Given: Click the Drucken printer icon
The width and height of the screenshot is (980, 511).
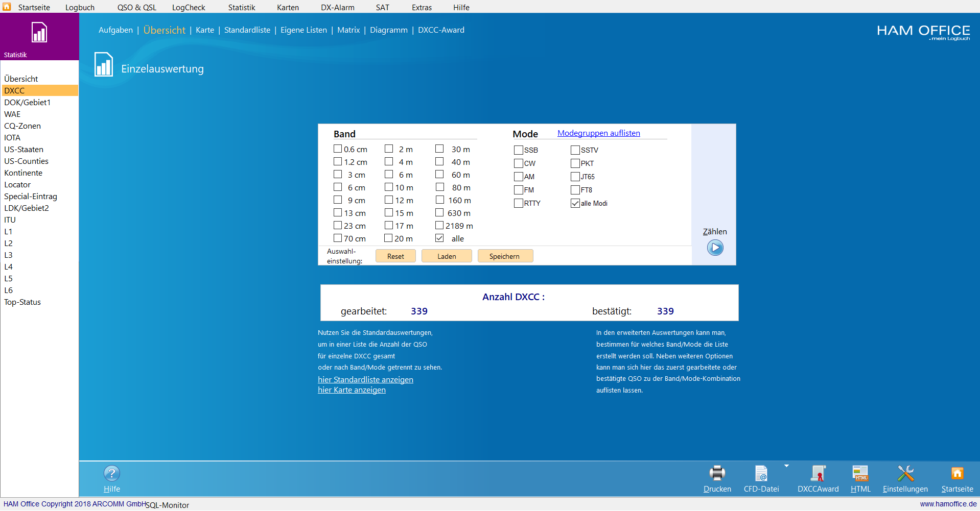Looking at the screenshot, I should pos(717,474).
